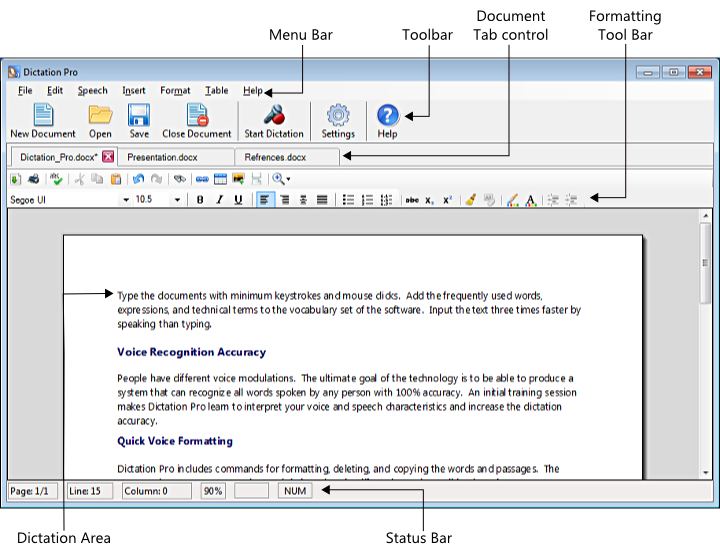Click the font color A icon
This screenshot has width=720, height=550.
pyautogui.click(x=531, y=200)
